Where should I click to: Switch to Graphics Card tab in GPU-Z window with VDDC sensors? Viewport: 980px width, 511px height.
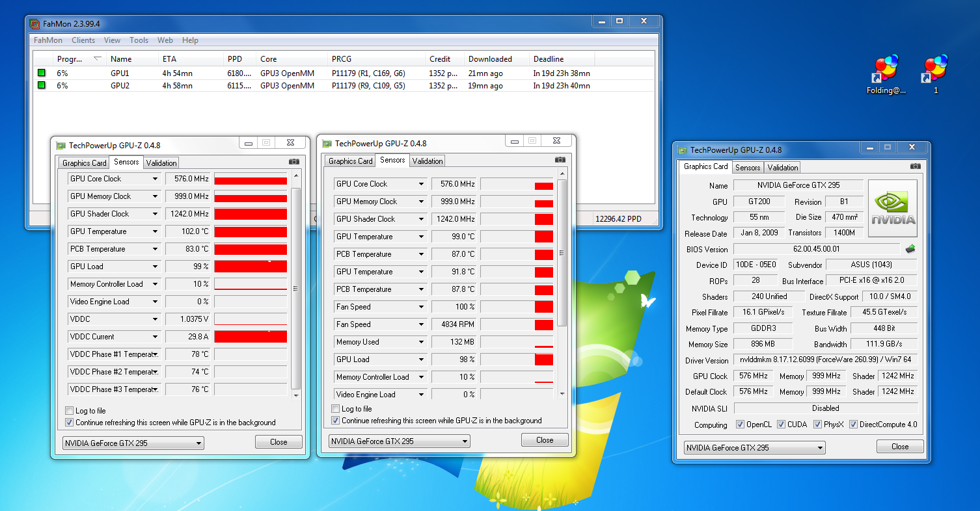tap(85, 163)
